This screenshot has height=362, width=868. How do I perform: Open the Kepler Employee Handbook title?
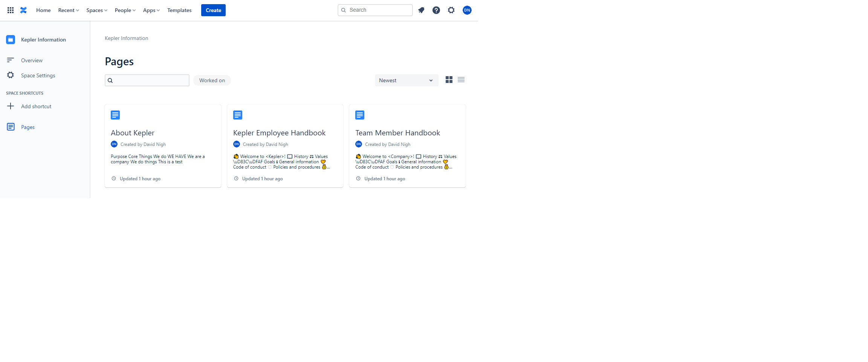pyautogui.click(x=279, y=133)
